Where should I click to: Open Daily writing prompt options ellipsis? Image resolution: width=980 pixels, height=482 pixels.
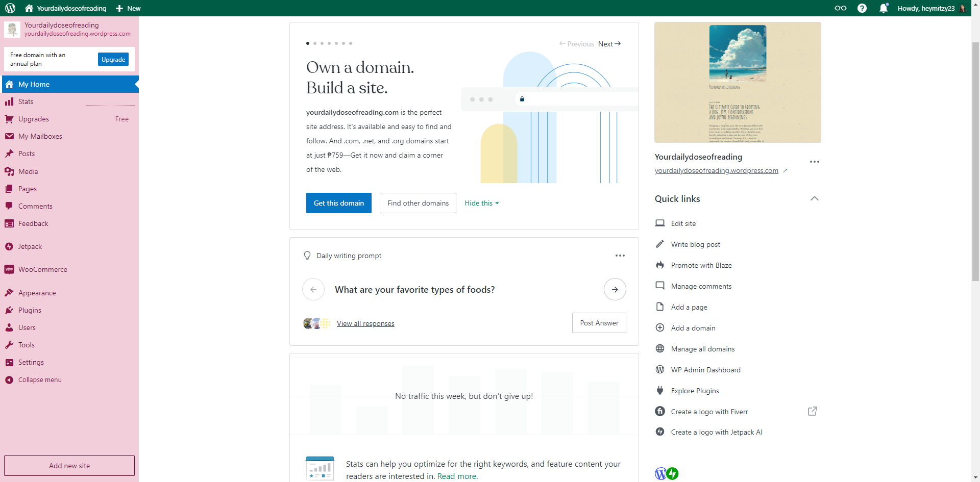(620, 256)
